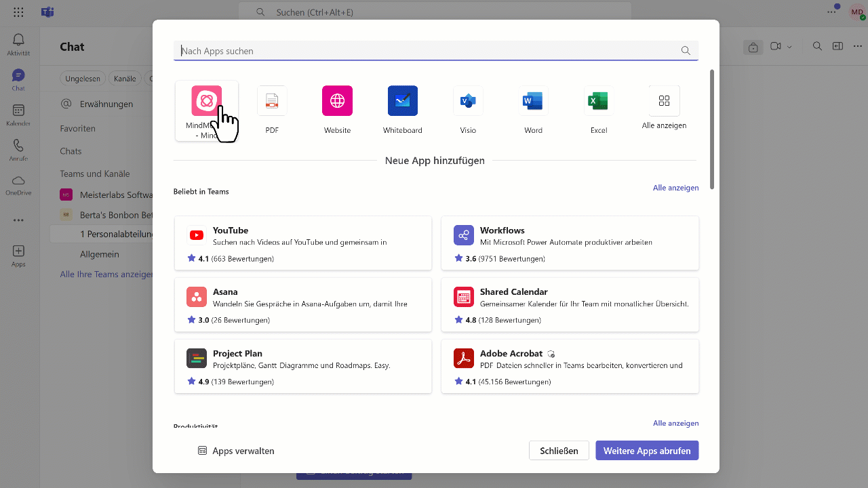Click the Suchen top search bar

click(435, 12)
